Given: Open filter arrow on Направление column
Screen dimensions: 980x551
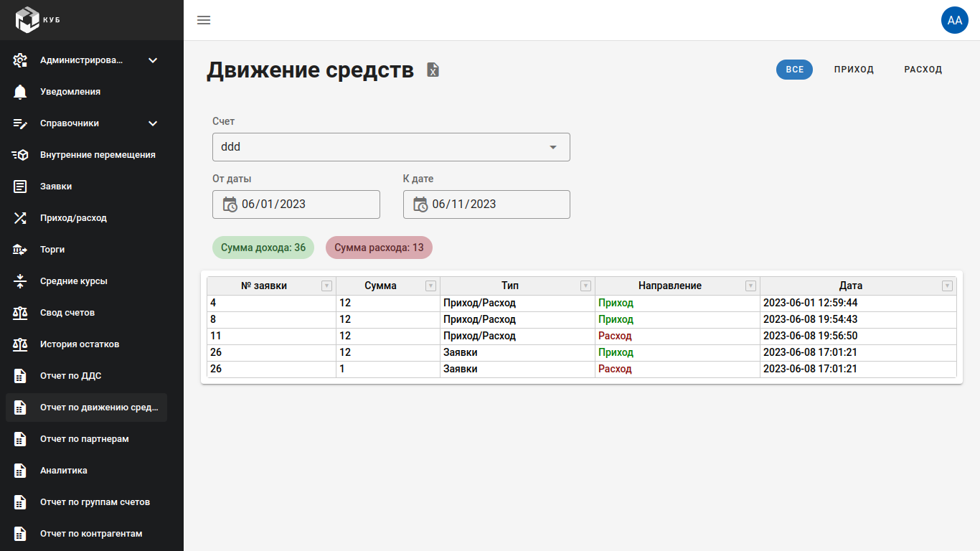Looking at the screenshot, I should point(750,286).
